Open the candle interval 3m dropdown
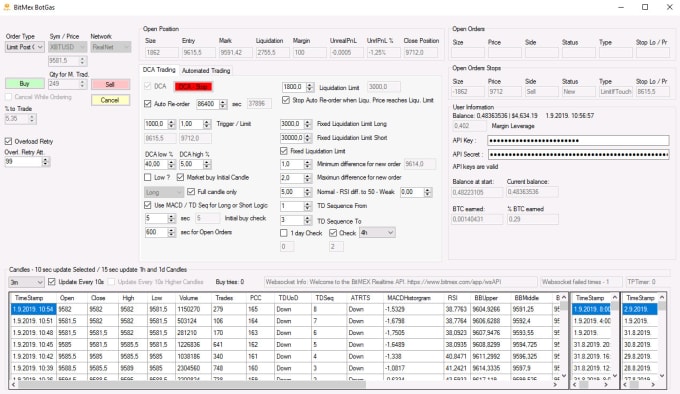680x394 pixels. 26,282
